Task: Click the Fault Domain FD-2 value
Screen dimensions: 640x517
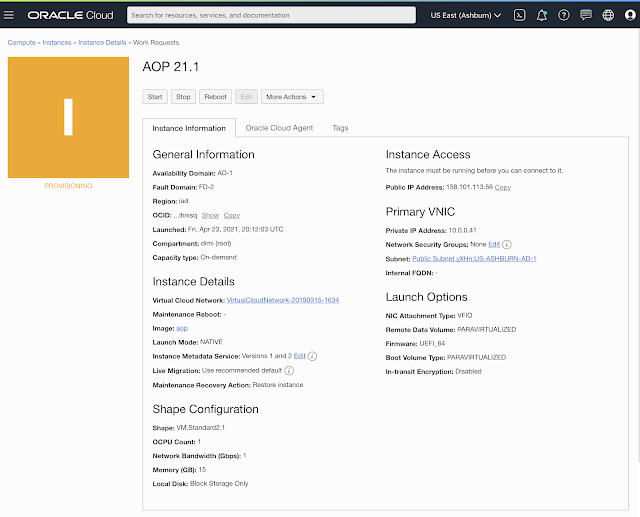Action: [x=206, y=187]
